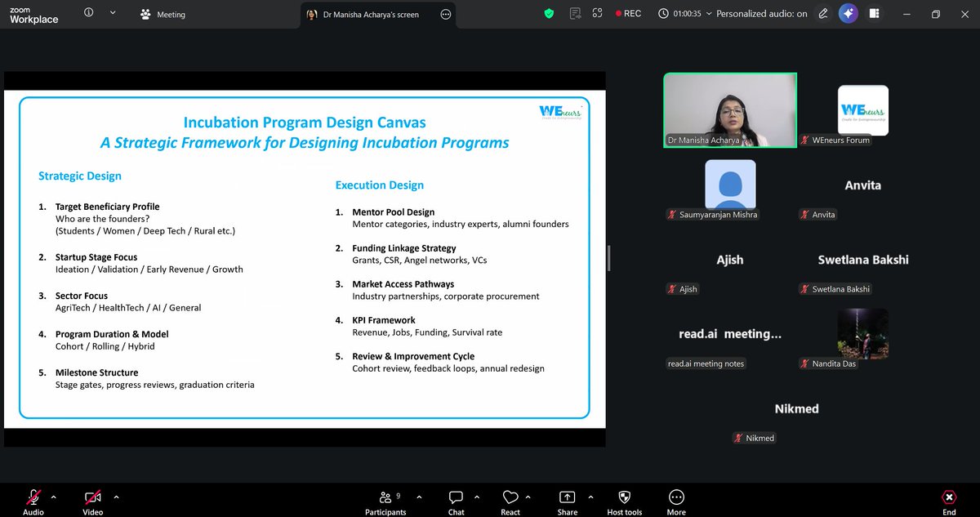
Task: Click Startup Stage Focus item
Action: (x=96, y=257)
